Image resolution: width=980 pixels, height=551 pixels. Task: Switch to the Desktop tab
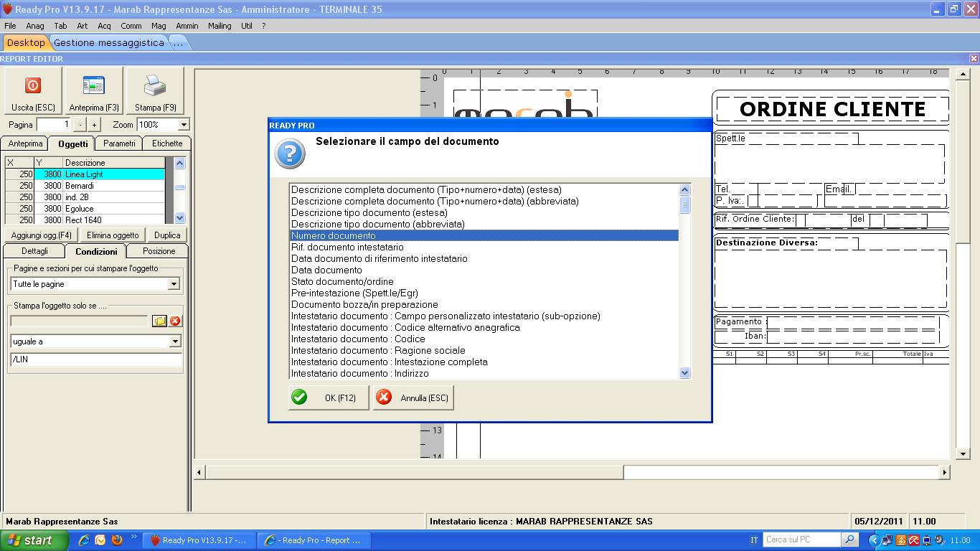click(26, 43)
